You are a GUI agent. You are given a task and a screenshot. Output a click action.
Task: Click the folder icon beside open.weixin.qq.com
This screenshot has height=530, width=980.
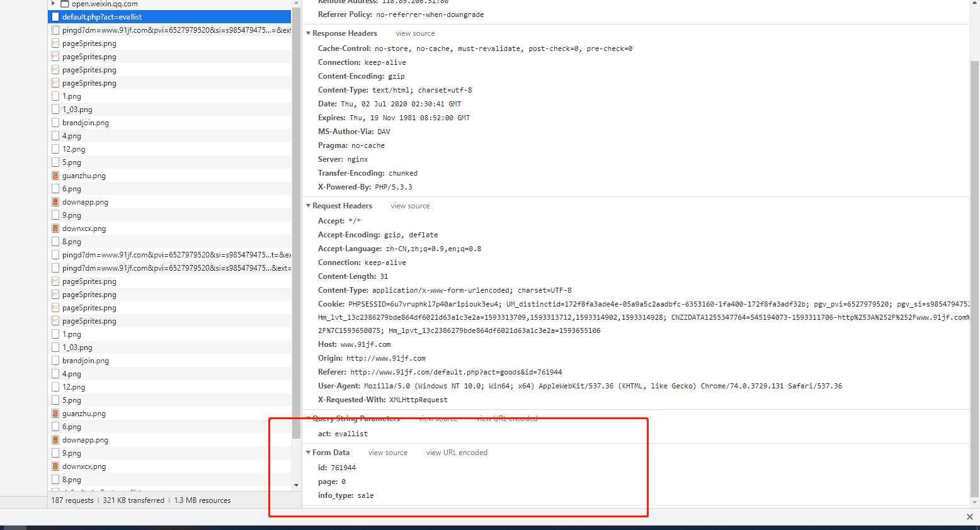coord(64,4)
